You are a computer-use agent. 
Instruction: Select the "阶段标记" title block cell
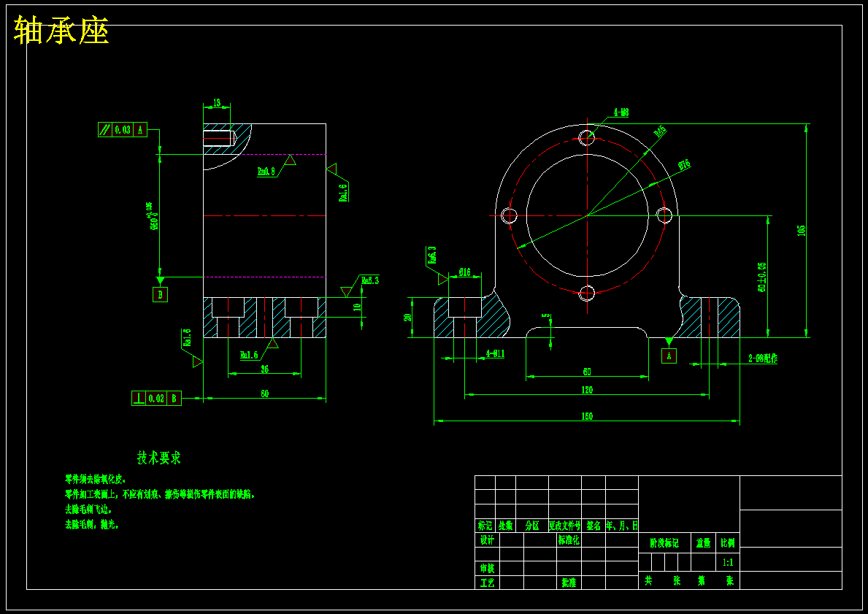pos(664,544)
